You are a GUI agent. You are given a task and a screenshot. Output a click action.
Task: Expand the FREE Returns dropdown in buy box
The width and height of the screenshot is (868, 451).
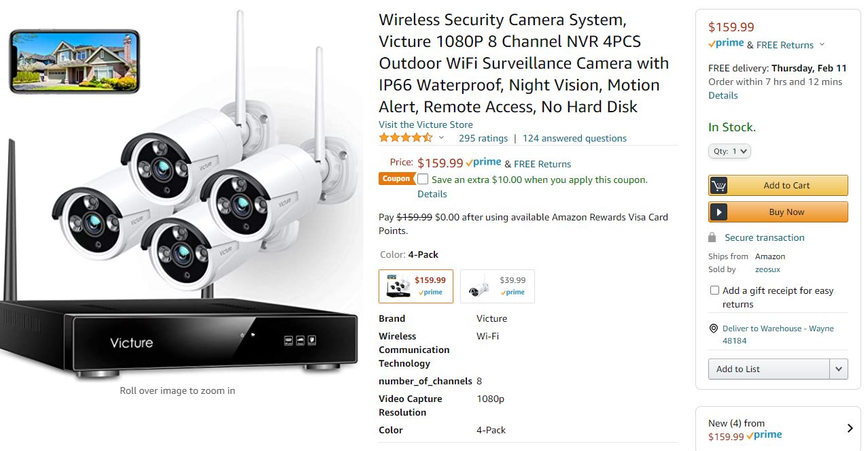[x=822, y=45]
